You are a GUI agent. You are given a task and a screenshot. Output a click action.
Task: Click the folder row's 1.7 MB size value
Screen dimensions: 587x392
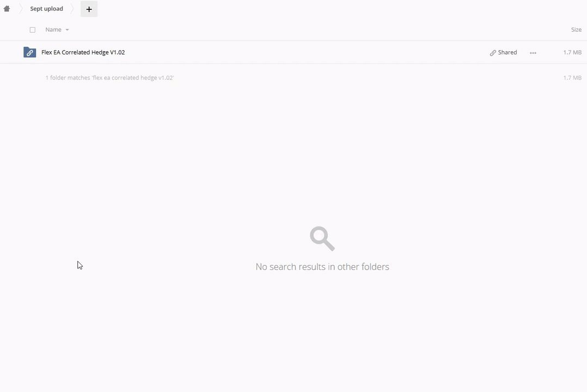pos(572,52)
